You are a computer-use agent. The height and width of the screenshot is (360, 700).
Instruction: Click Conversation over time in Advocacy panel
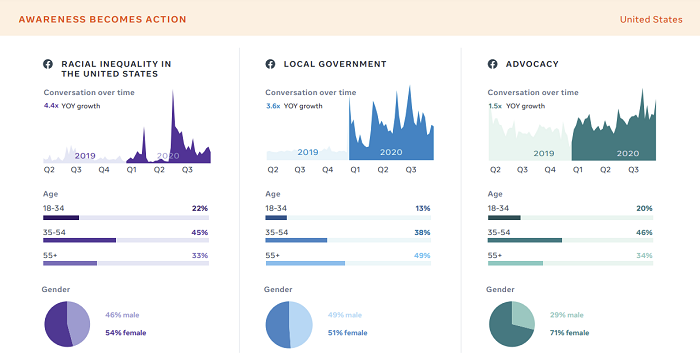pos(533,92)
